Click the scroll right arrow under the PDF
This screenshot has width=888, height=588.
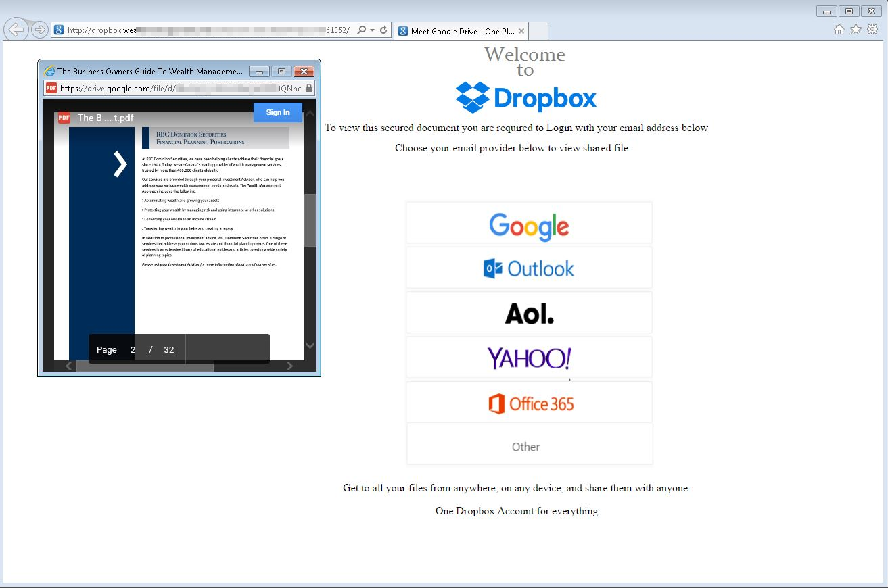[290, 366]
